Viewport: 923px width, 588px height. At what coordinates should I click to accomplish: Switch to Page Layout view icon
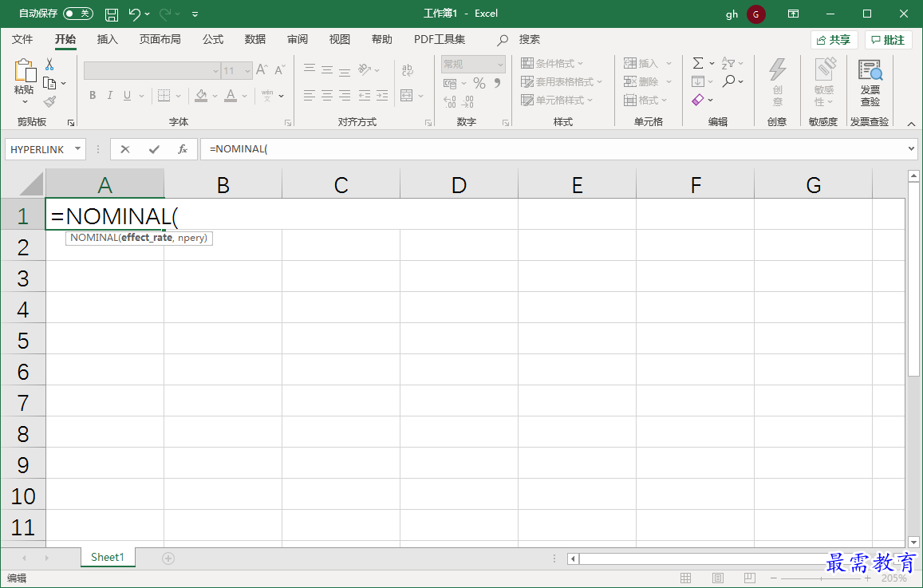[x=718, y=578]
